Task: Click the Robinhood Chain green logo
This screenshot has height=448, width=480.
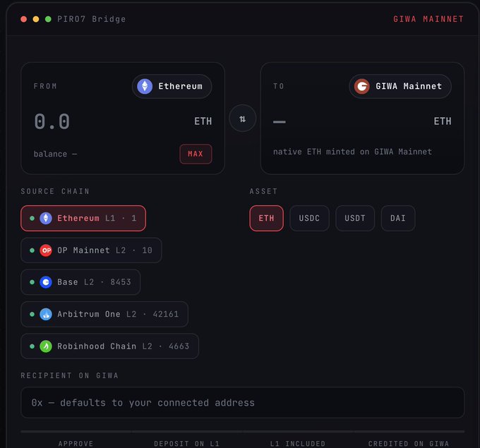Action: 46,346
